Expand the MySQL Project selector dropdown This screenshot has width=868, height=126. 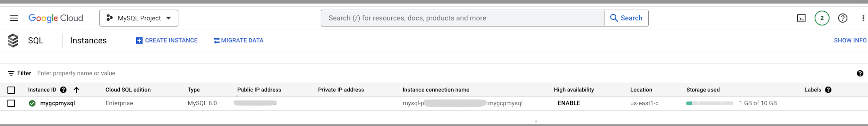click(x=139, y=18)
